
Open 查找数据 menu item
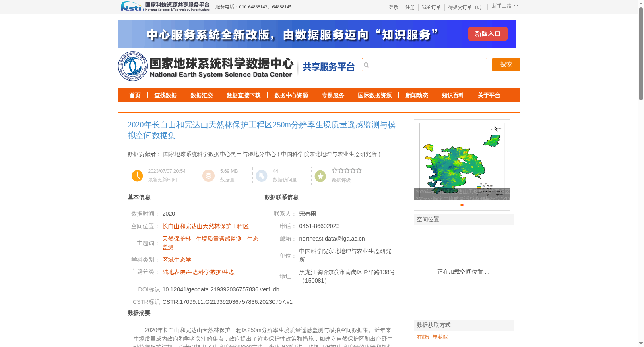165,96
